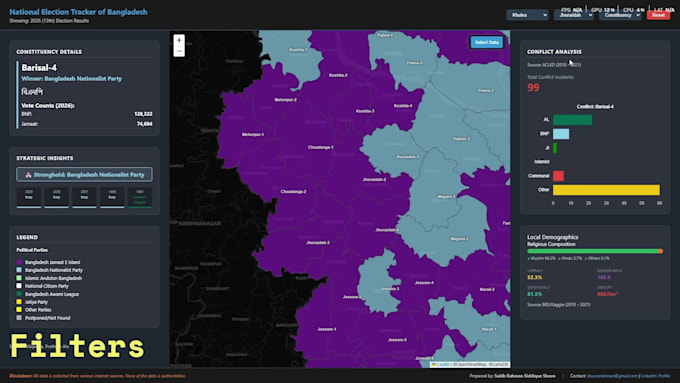This screenshot has height=383, width=680.
Task: Click the Meherpur-2 constituency label
Action: (x=285, y=100)
